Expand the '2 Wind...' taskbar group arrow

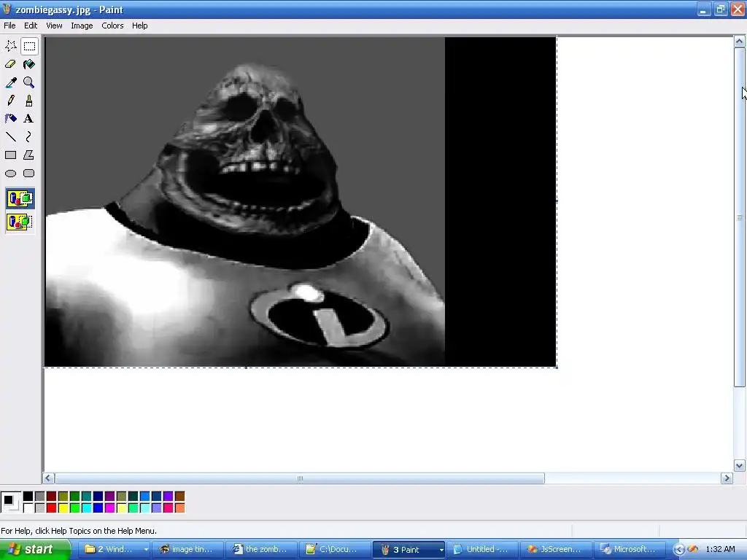146,550
